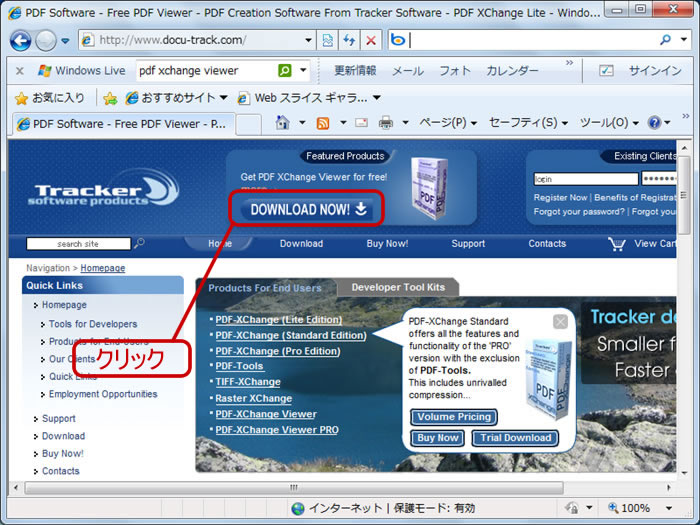This screenshot has width=700, height=525.
Task: Click the Homepage breadcrumb link
Action: 103,268
